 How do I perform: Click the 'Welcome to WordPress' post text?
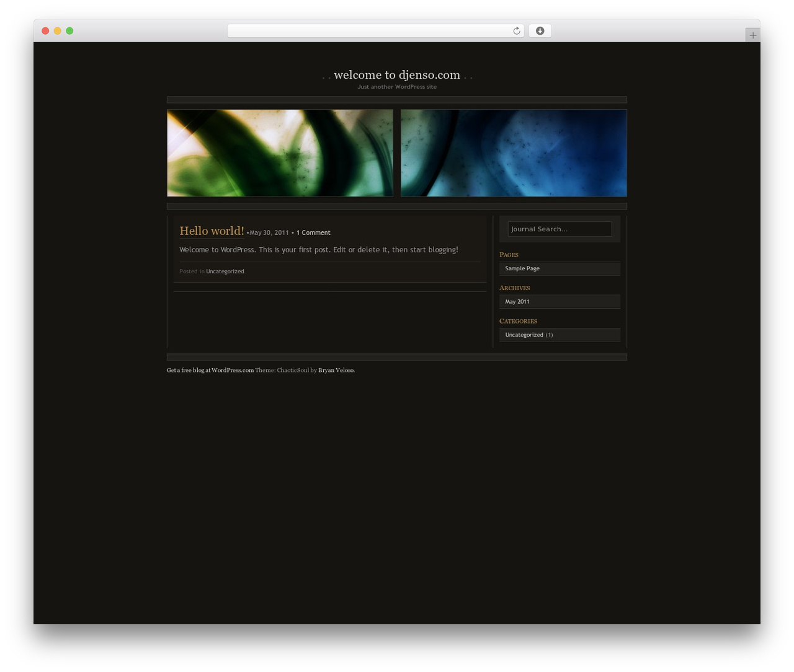coord(319,250)
